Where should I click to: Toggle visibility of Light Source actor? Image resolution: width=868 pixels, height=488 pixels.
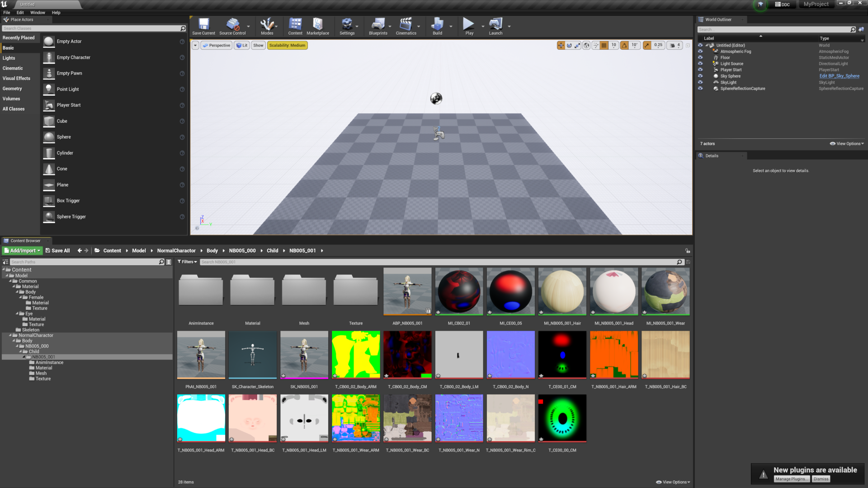point(700,64)
